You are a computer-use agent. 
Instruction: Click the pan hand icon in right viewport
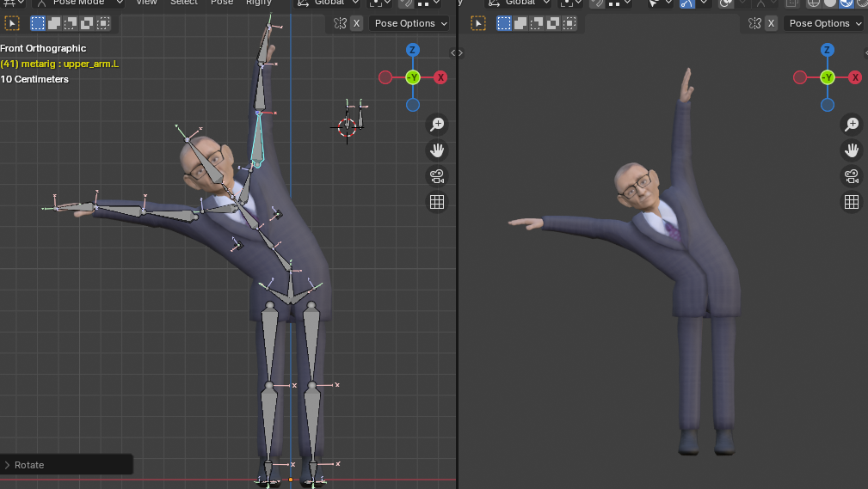[852, 150]
